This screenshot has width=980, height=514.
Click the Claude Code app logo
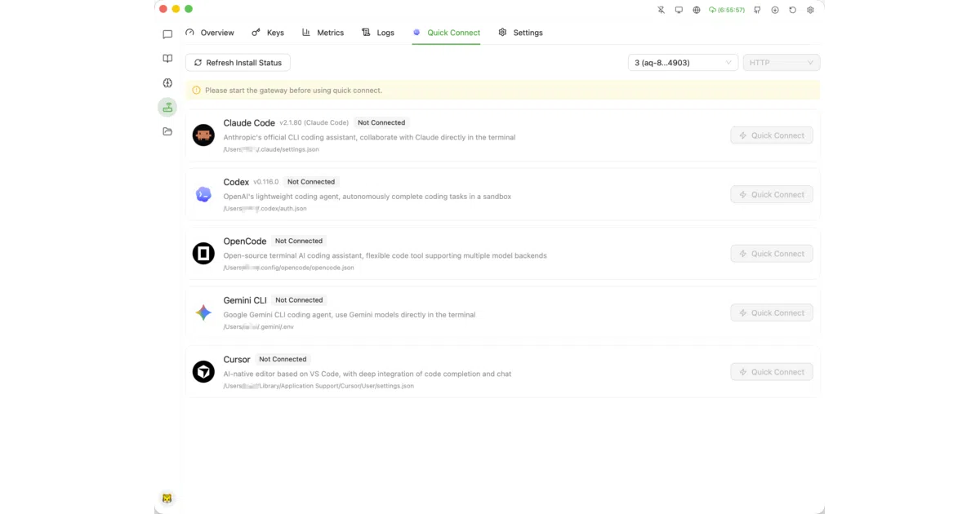203,135
